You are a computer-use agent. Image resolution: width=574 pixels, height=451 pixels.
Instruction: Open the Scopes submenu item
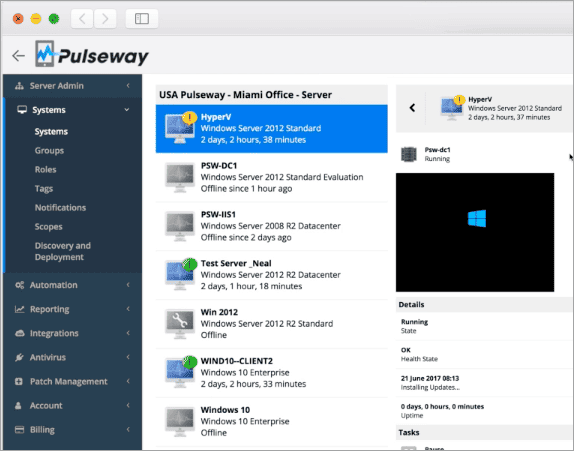coord(48,227)
